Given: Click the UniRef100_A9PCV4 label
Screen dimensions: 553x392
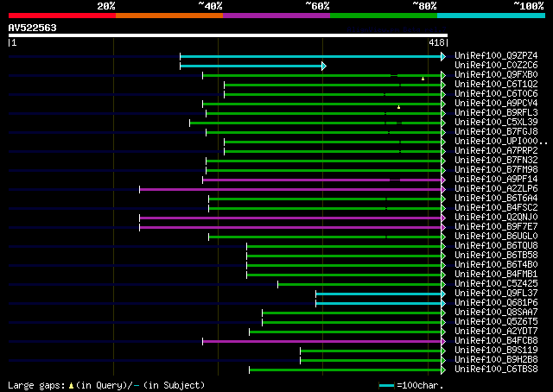Looking at the screenshot, I should click(496, 104).
